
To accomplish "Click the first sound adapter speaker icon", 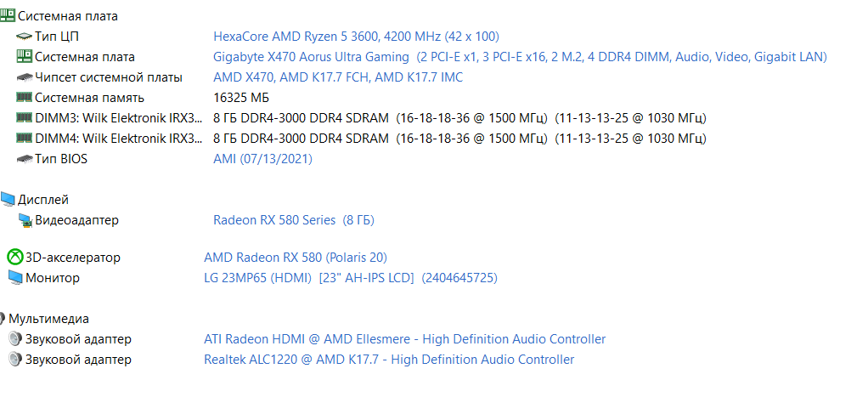I will pyautogui.click(x=14, y=339).
